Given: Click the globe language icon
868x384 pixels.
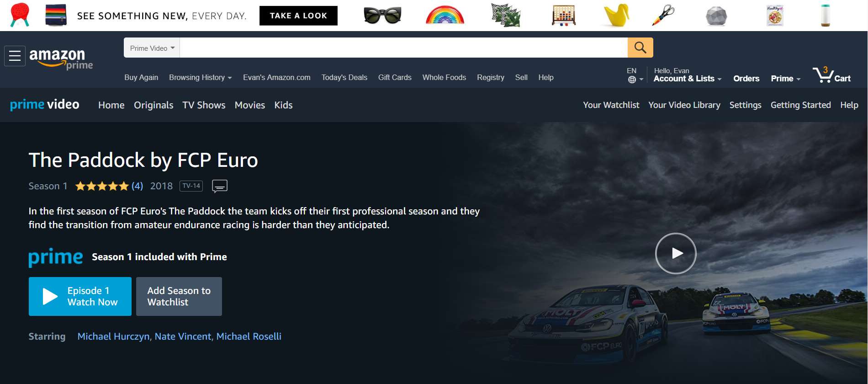Looking at the screenshot, I should coord(632,80).
